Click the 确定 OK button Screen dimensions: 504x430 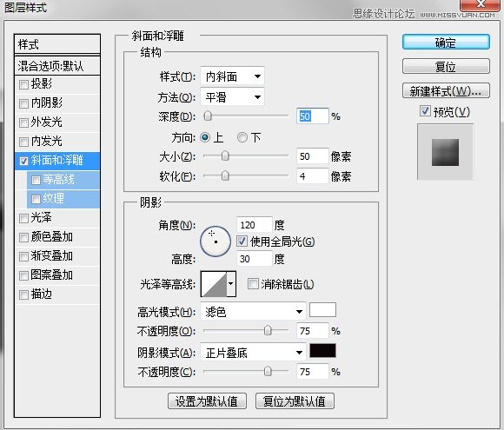click(446, 42)
